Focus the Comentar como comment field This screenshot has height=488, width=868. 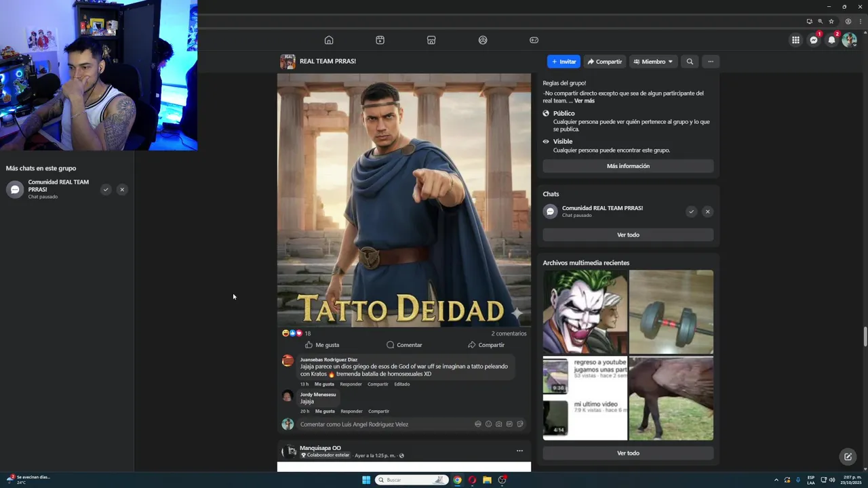[384, 424]
